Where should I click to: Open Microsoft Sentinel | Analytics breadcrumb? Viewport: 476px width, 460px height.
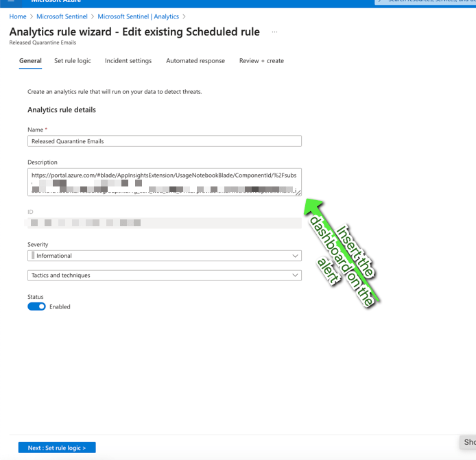pos(138,16)
